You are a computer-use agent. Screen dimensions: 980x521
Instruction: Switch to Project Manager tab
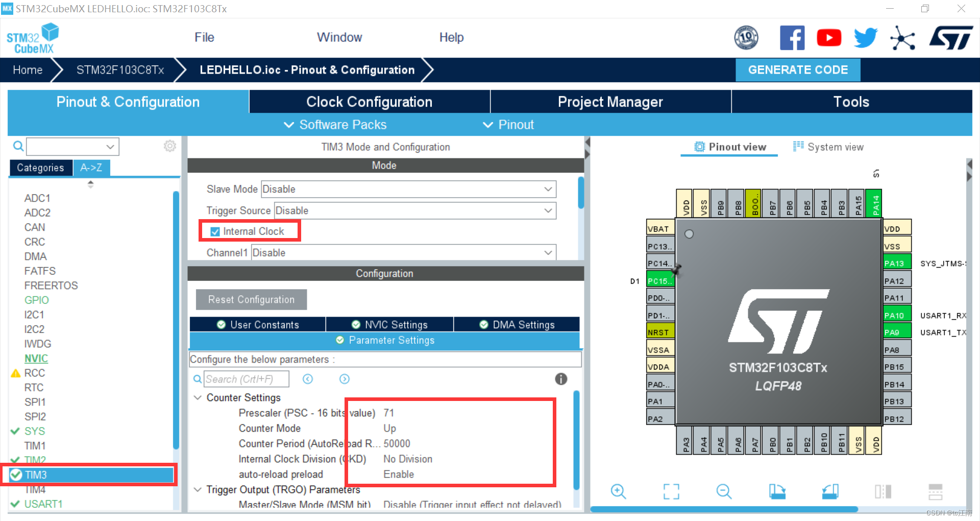click(610, 102)
